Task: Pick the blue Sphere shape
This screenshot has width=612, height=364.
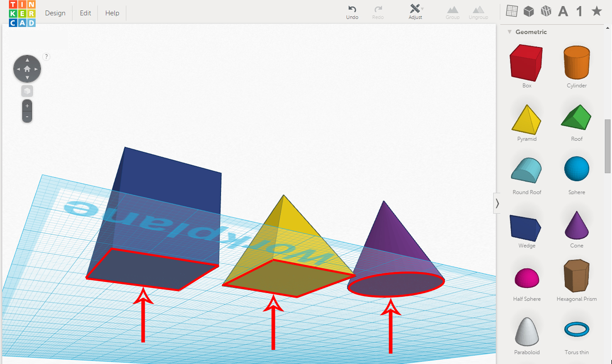Action: click(x=576, y=169)
